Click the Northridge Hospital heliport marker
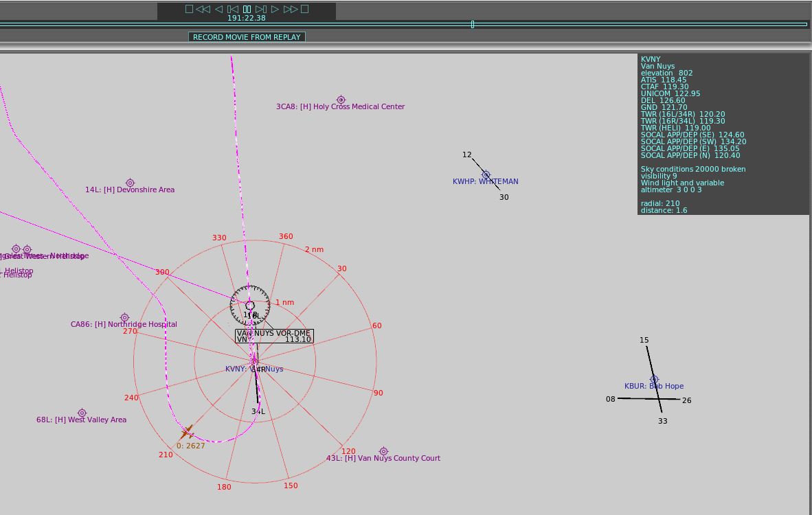Image resolution: width=812 pixels, height=515 pixels. tap(124, 318)
